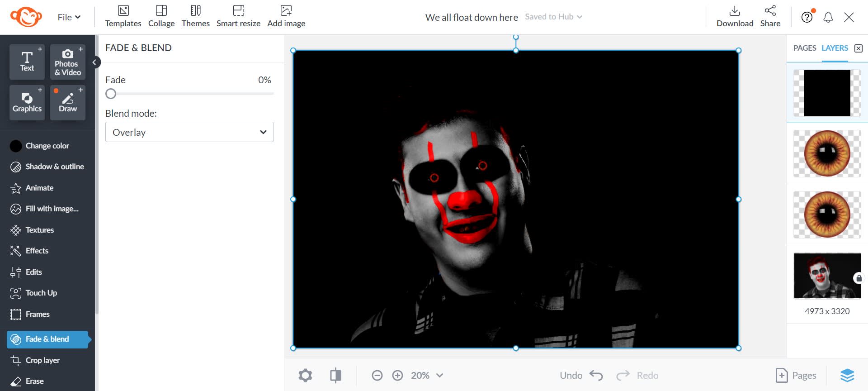Open the File menu
Viewport: 868px width, 391px height.
(69, 17)
